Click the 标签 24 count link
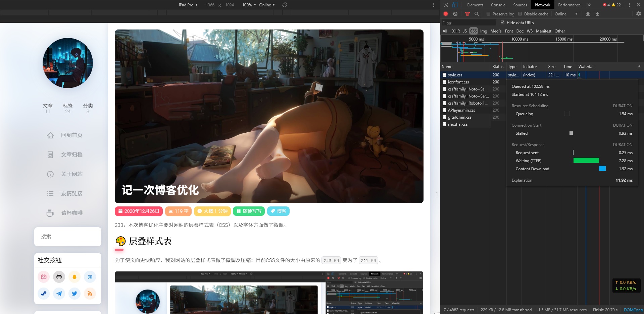The width and height of the screenshot is (644, 314). (x=68, y=108)
